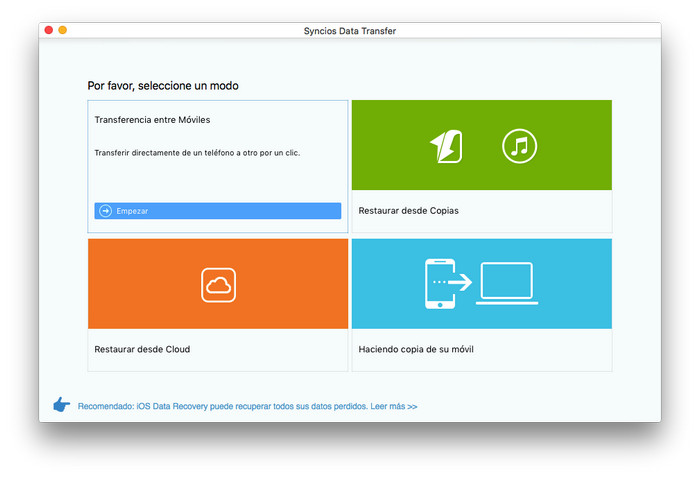Image resolution: width=700 pixels, height=478 pixels.
Task: Choose Restaurar desde Copias label
Action: [408, 211]
